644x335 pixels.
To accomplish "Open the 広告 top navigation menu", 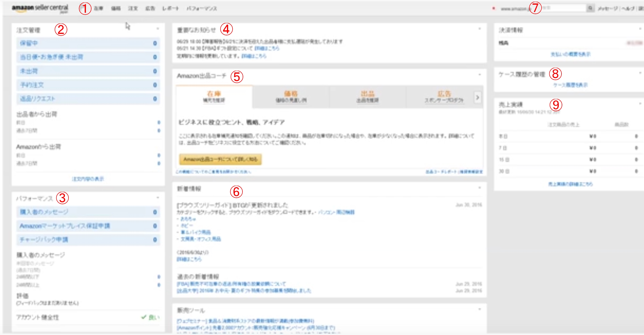I will (x=150, y=8).
